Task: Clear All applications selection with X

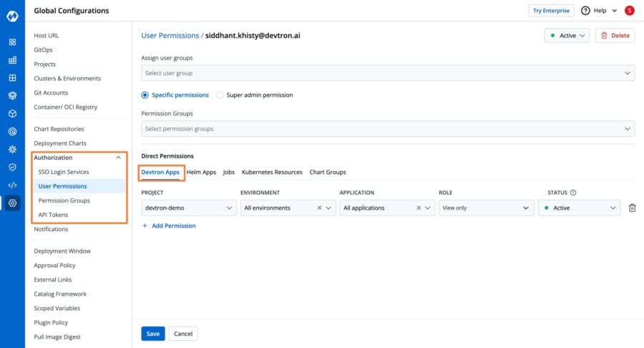Action: (419, 208)
